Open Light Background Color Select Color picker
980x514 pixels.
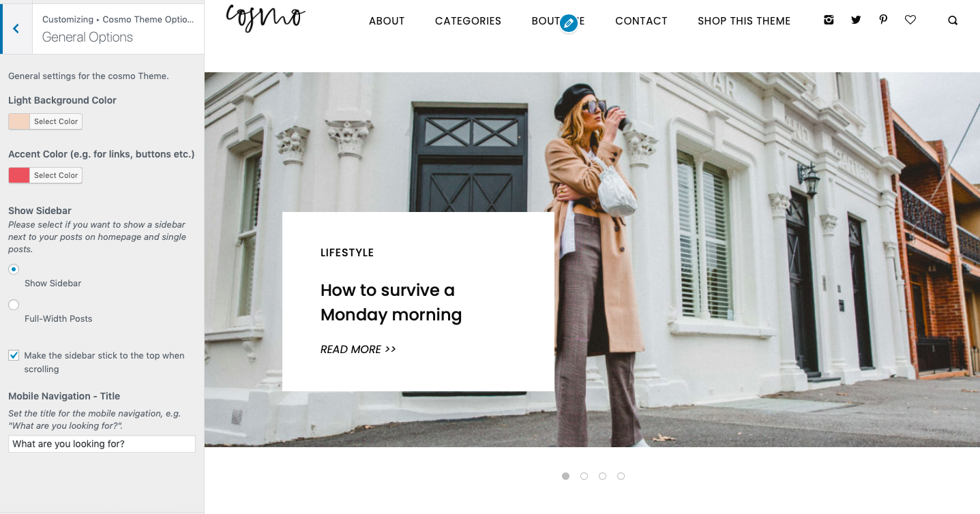click(x=56, y=121)
